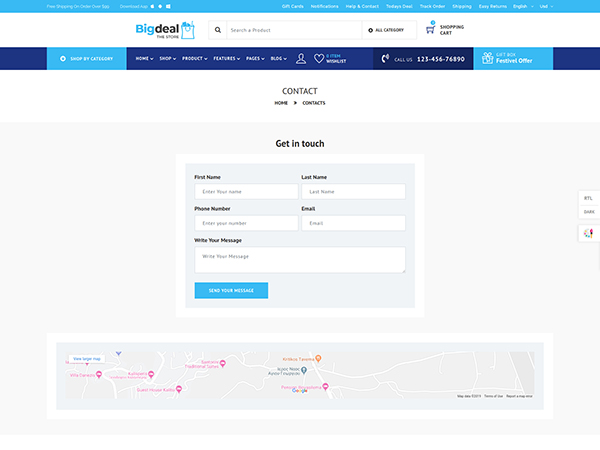Viewport: 600px width, 450px height.
Task: Click the Bigdeal store logo
Action: pyautogui.click(x=165, y=30)
